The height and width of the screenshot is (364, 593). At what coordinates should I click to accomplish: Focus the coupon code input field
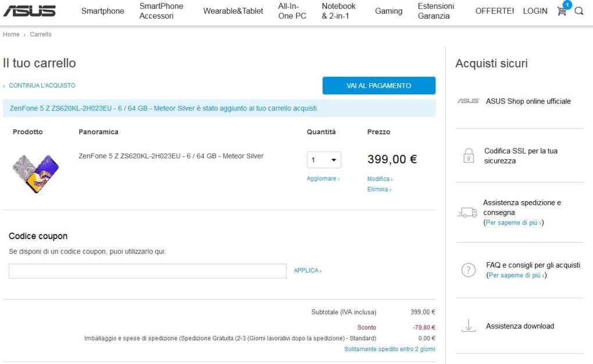click(148, 271)
